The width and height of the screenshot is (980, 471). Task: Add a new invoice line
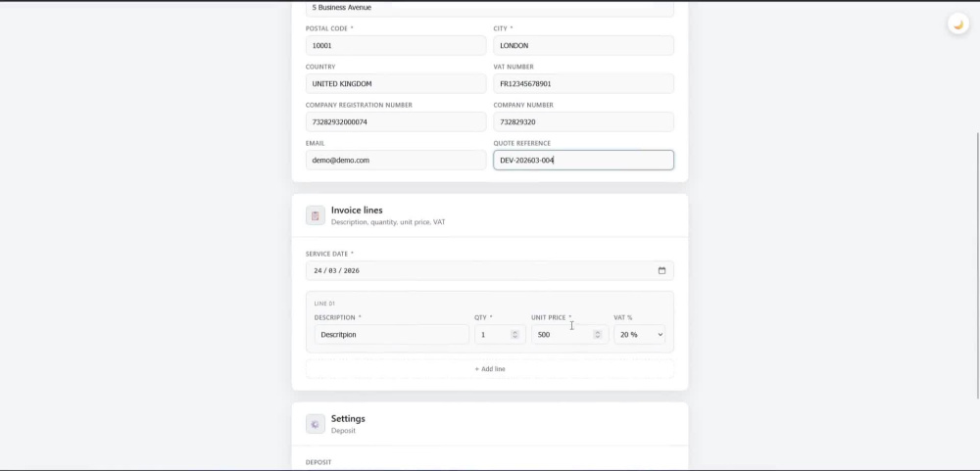pos(490,369)
